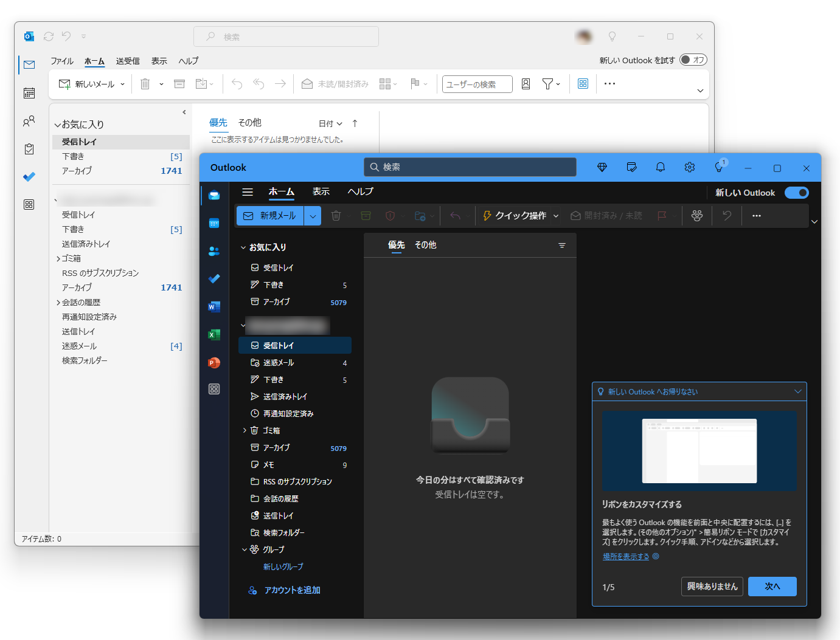Screen dimensions: 840x640
Task: Open People in classic Outlook navigation rail
Action: [x=29, y=120]
